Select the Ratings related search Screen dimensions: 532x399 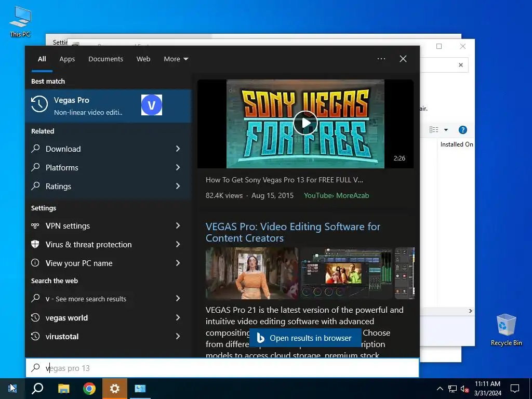point(108,186)
